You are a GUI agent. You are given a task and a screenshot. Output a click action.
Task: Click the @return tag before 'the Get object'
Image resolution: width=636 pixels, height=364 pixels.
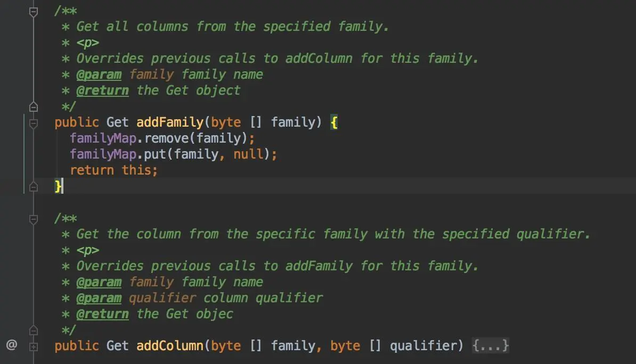tap(103, 90)
